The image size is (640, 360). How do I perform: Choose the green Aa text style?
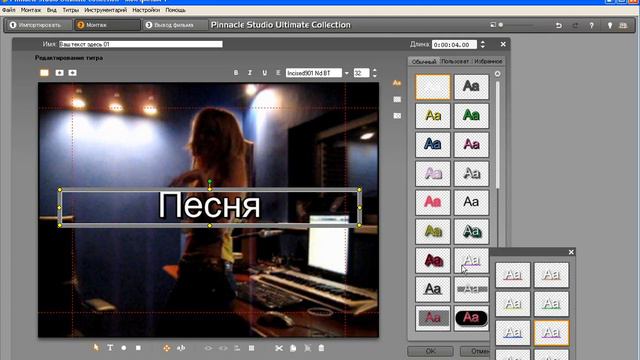pos(471,116)
